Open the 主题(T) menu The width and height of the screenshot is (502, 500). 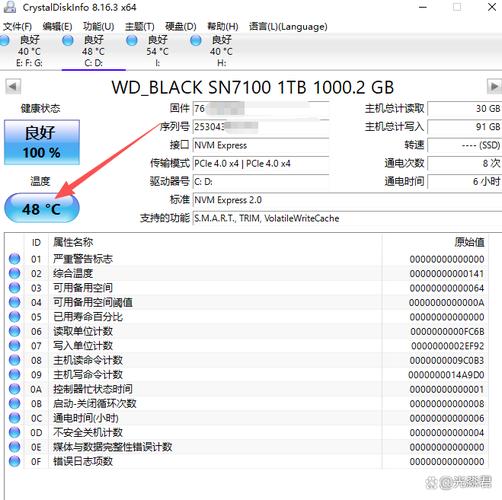(x=140, y=26)
